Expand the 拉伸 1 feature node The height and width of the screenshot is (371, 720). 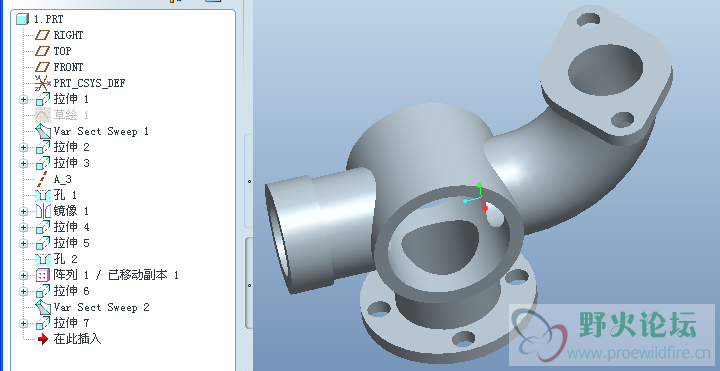(x=23, y=99)
